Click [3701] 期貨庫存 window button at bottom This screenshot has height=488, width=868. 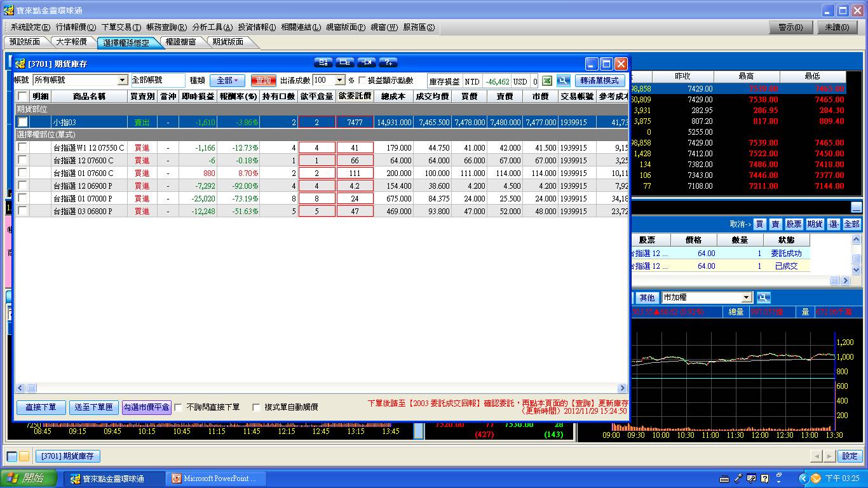pyautogui.click(x=67, y=456)
